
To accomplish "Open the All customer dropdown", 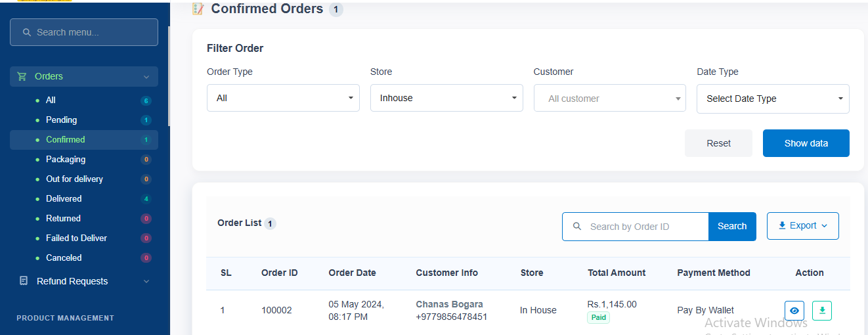I will [x=609, y=99].
